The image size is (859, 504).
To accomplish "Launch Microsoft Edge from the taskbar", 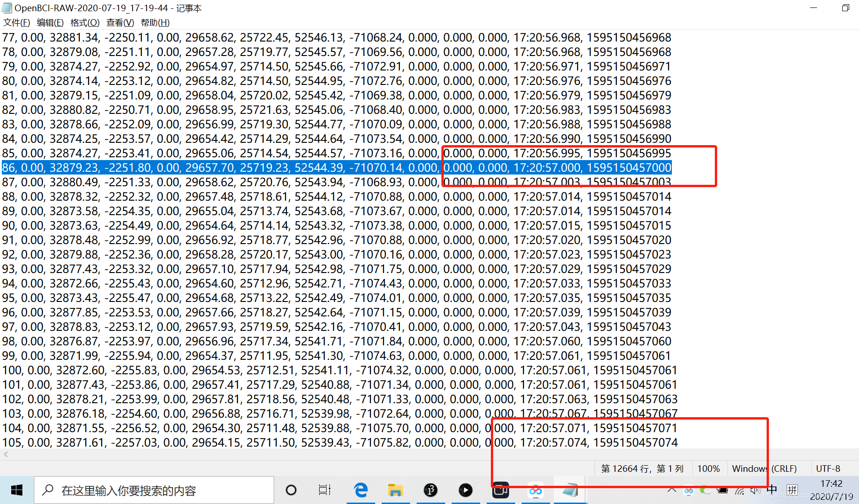I will coord(361,490).
